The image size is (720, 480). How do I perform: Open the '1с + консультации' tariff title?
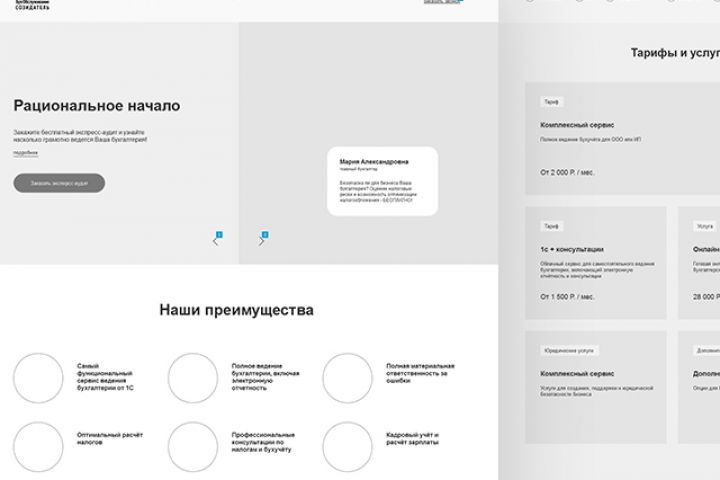pos(572,249)
